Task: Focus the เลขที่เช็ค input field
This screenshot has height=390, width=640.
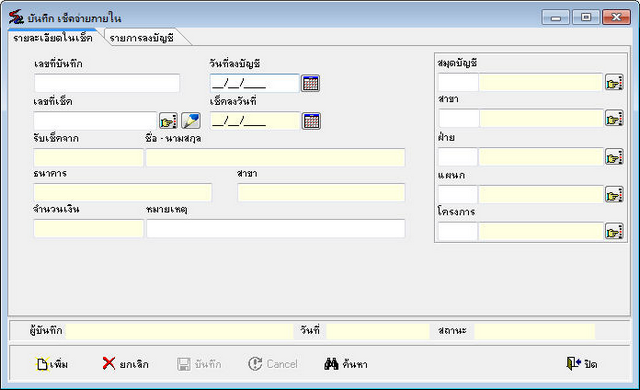Action: [x=96, y=121]
